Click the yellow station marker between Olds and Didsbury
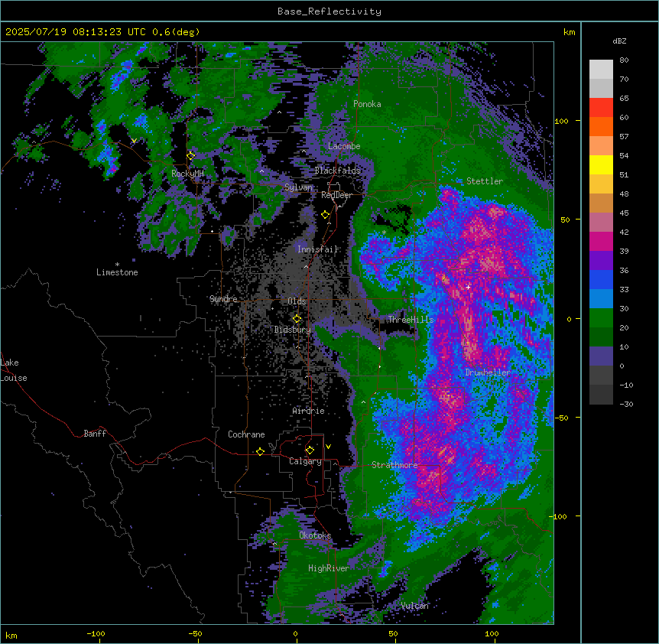The height and width of the screenshot is (644, 659). click(297, 319)
